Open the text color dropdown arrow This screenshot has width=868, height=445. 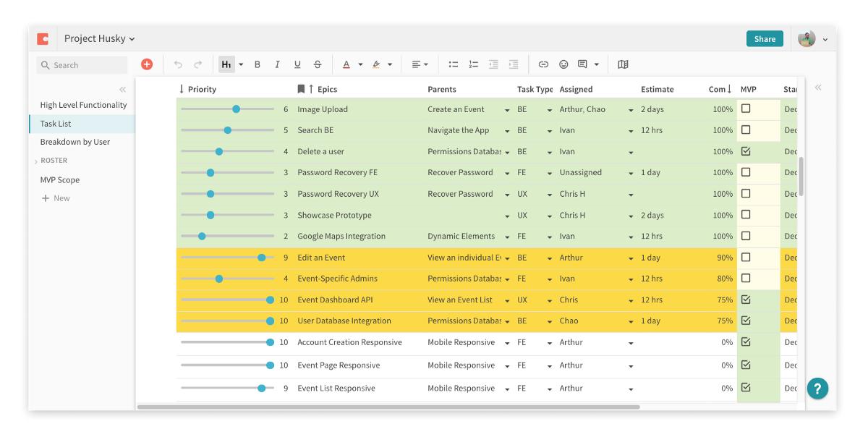[360, 64]
